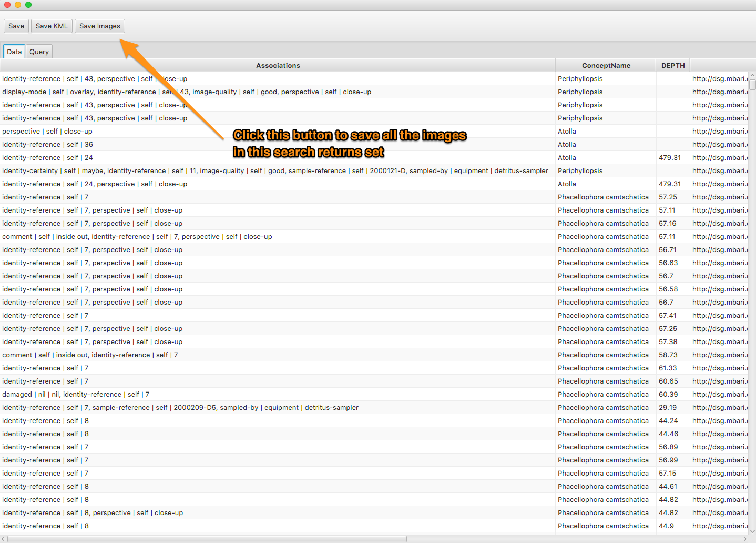Screen dimensions: 756x543
Task: Click Periphyllopsis in the identity-certainty row
Action: point(580,170)
